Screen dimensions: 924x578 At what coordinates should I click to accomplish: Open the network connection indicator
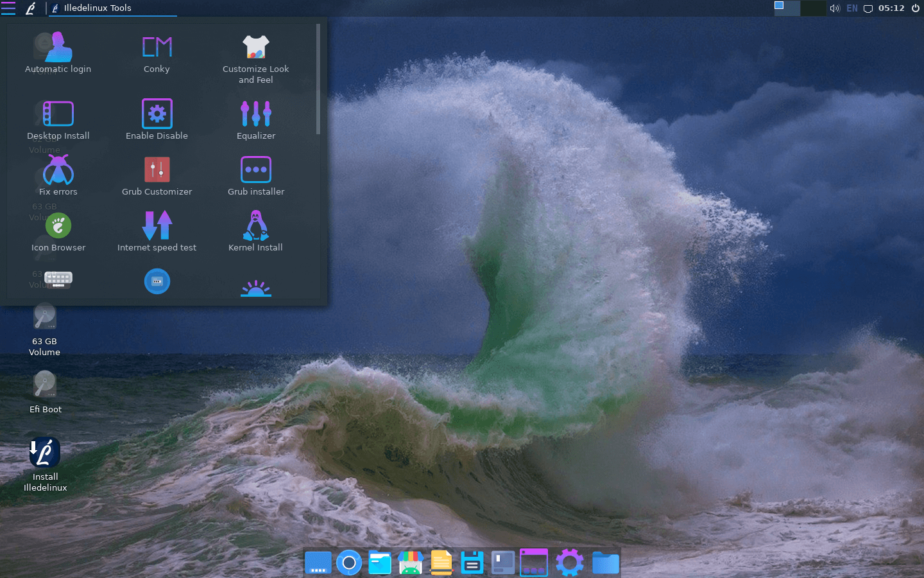point(868,8)
